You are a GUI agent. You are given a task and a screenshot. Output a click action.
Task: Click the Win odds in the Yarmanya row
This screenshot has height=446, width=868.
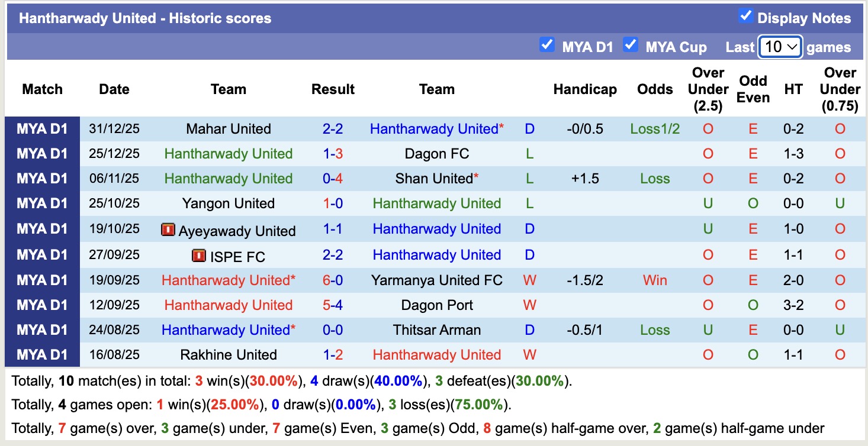655,280
